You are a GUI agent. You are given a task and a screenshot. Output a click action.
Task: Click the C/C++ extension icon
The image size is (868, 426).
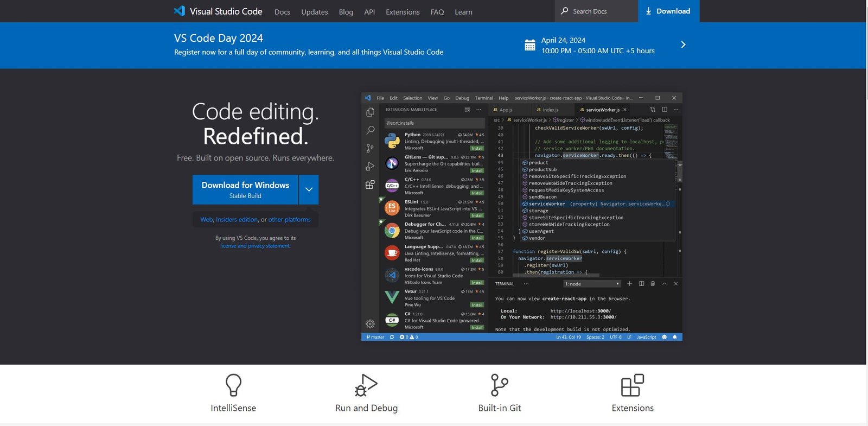point(392,186)
